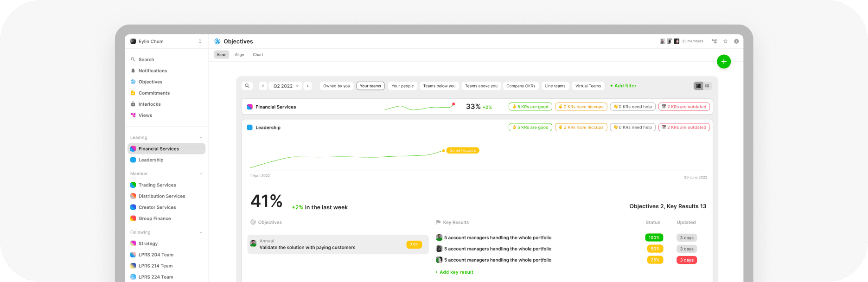The width and height of the screenshot is (868, 282).
Task: Click the Add filter link
Action: click(623, 86)
